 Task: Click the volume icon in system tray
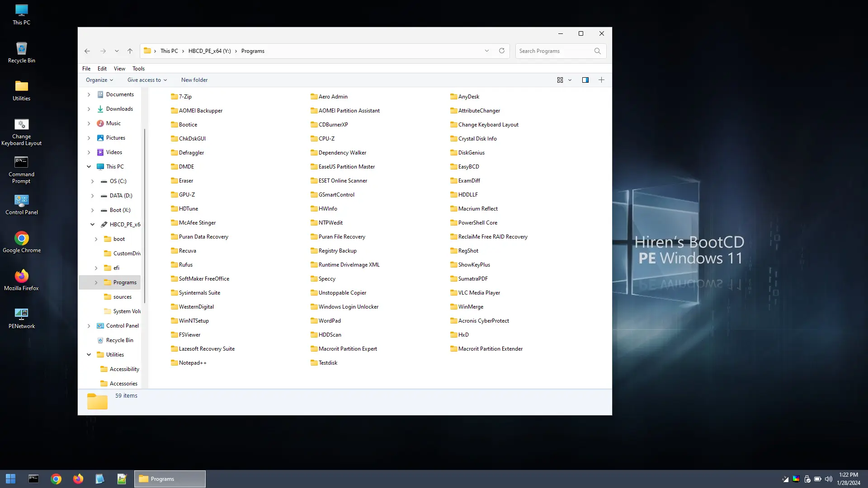828,479
